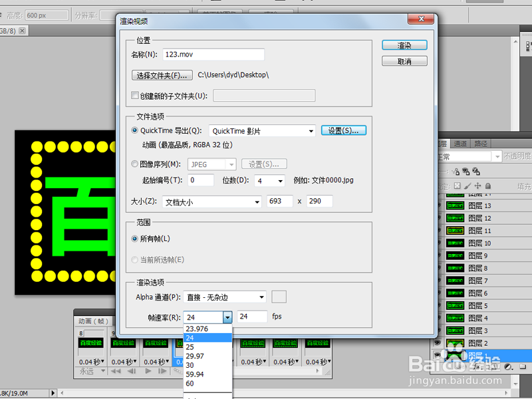Open QuickTime 设置(S)... button
532x399 pixels.
point(344,130)
